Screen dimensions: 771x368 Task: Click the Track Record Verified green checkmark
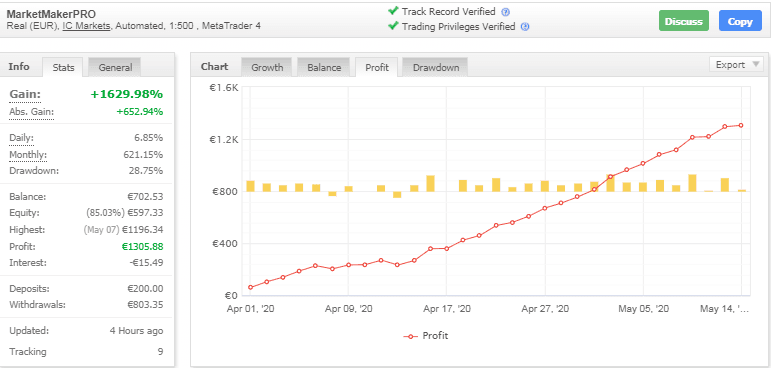pyautogui.click(x=393, y=10)
